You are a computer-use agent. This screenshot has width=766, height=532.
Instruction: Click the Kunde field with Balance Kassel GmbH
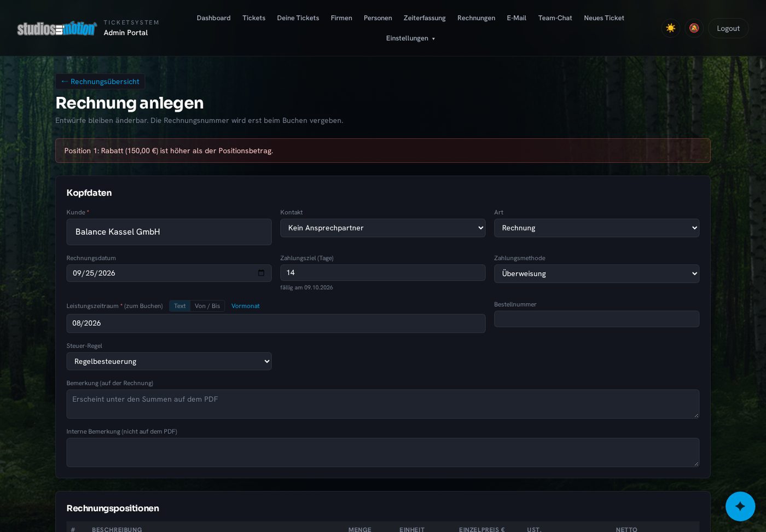169,232
